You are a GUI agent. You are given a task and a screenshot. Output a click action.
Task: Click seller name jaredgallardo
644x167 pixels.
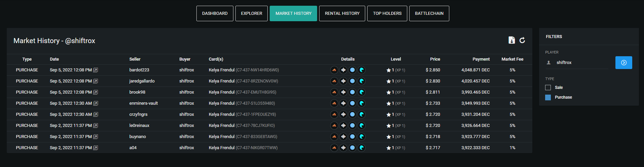[142, 81]
